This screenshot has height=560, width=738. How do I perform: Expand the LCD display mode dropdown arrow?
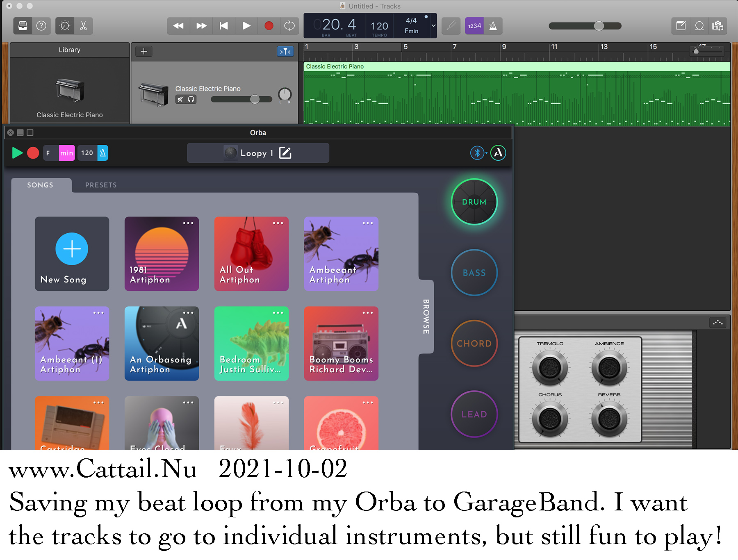[433, 26]
